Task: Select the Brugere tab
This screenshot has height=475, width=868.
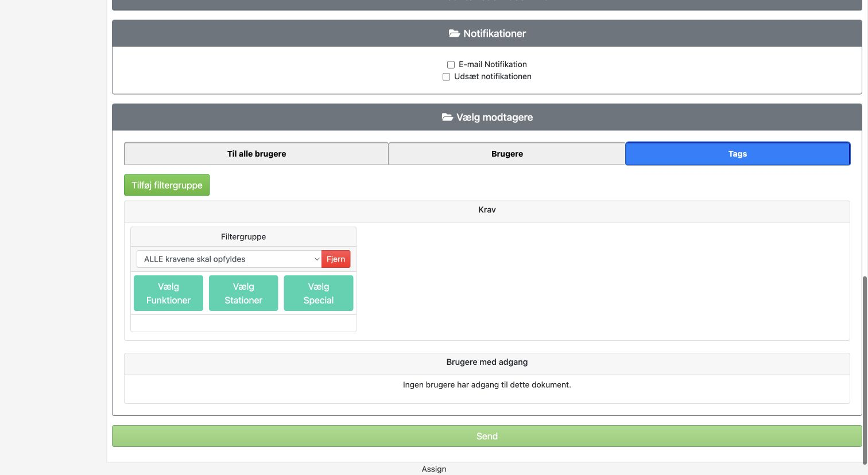Action: click(x=507, y=154)
